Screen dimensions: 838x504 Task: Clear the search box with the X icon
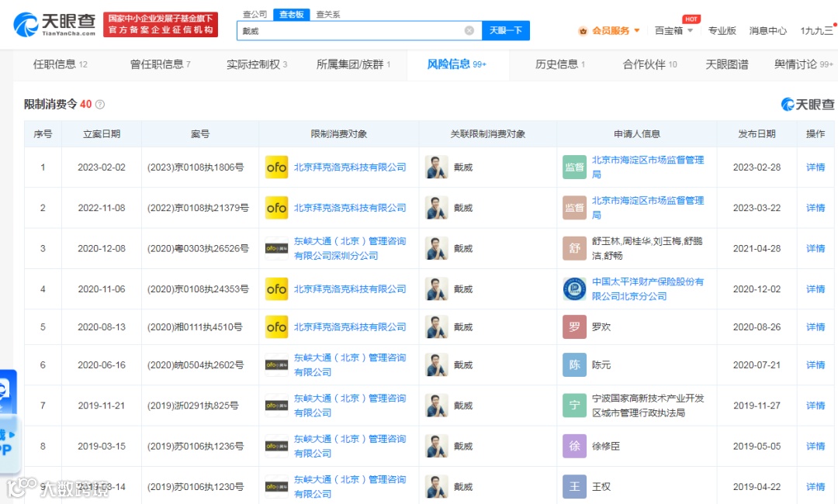[x=469, y=30]
